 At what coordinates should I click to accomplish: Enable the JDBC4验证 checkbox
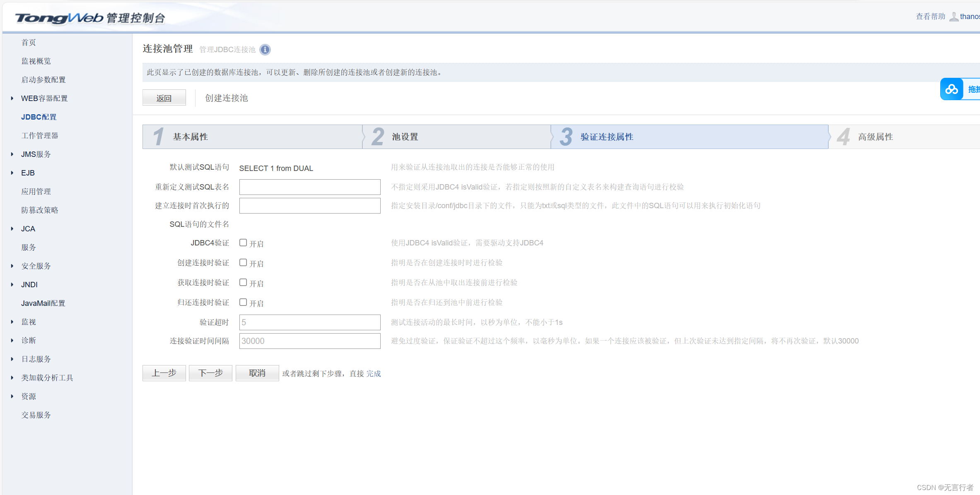pos(243,243)
